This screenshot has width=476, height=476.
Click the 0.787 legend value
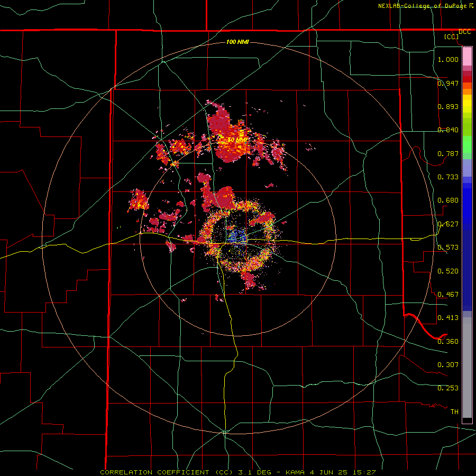(x=448, y=153)
